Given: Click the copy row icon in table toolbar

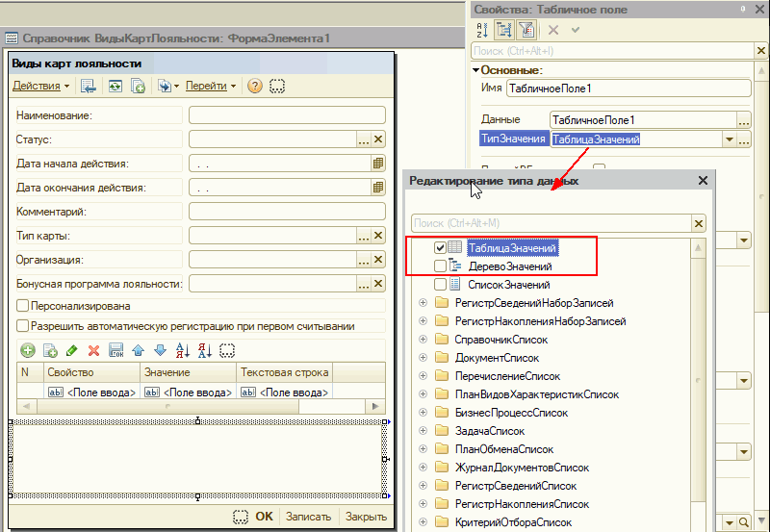Looking at the screenshot, I should tap(50, 350).
